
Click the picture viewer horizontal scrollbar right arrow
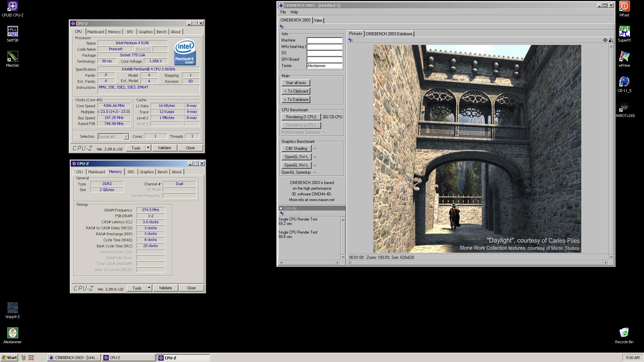(605, 262)
